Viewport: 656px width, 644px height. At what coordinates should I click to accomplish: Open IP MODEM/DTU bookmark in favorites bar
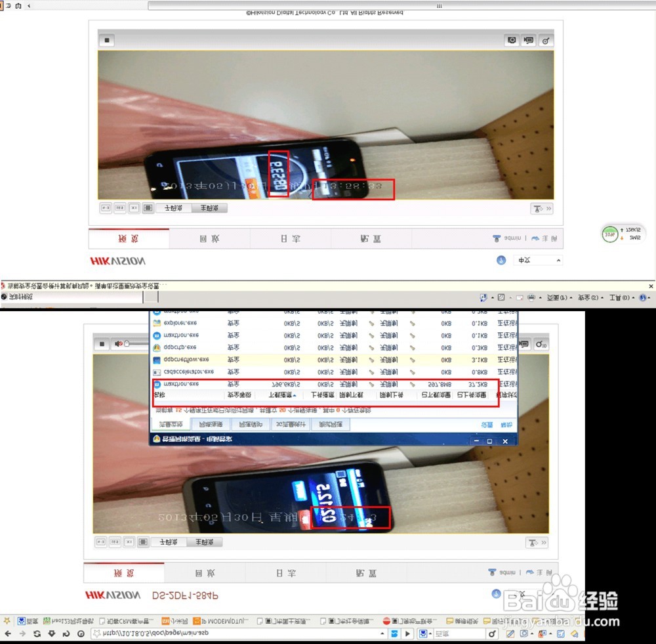coord(221,621)
